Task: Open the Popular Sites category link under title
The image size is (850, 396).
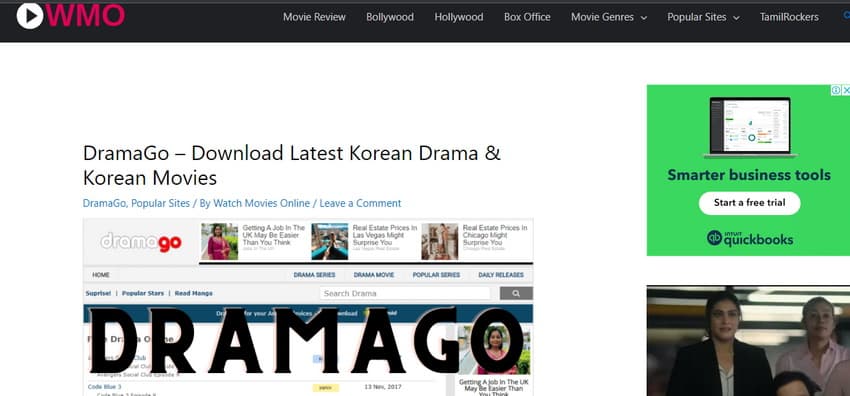Action: tap(160, 203)
